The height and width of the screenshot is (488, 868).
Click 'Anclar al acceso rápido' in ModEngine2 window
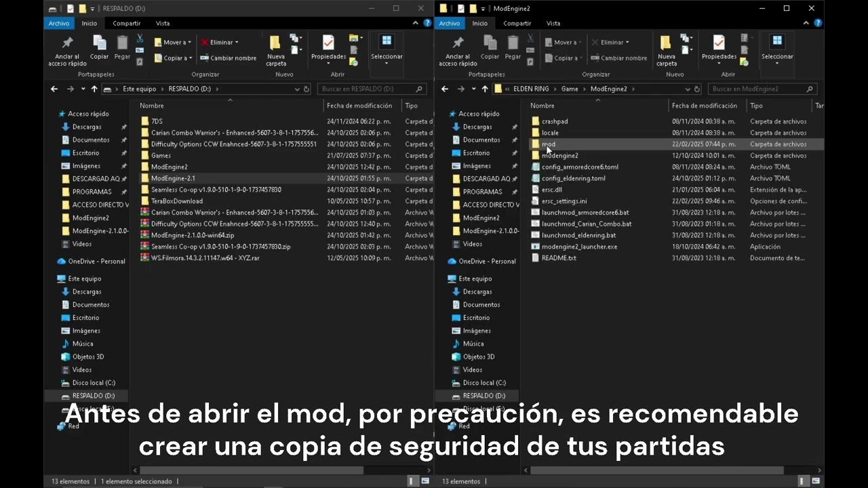click(458, 51)
